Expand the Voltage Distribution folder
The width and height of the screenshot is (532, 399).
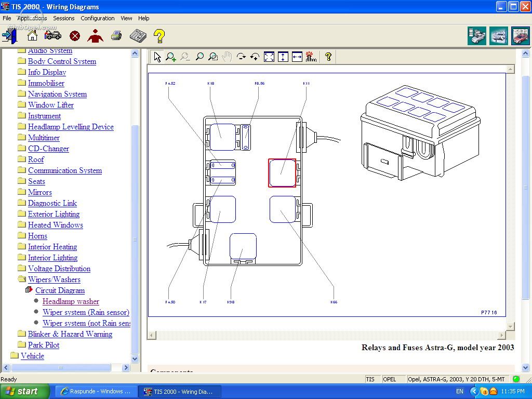(x=59, y=269)
